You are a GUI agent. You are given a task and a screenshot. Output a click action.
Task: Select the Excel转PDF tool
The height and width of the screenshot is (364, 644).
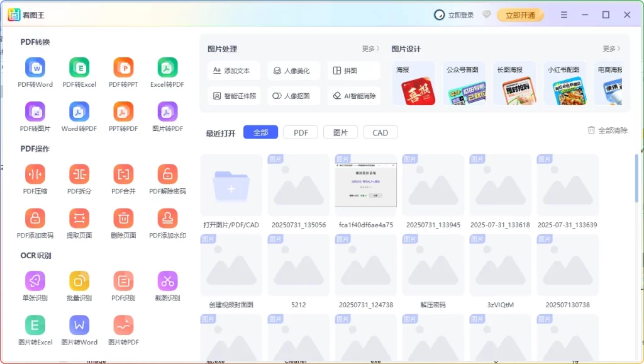point(167,73)
